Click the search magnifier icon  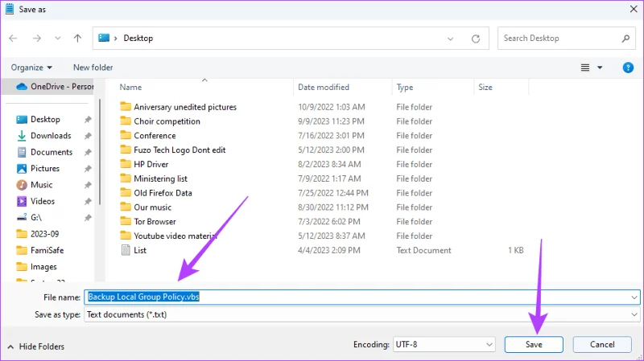tap(625, 38)
